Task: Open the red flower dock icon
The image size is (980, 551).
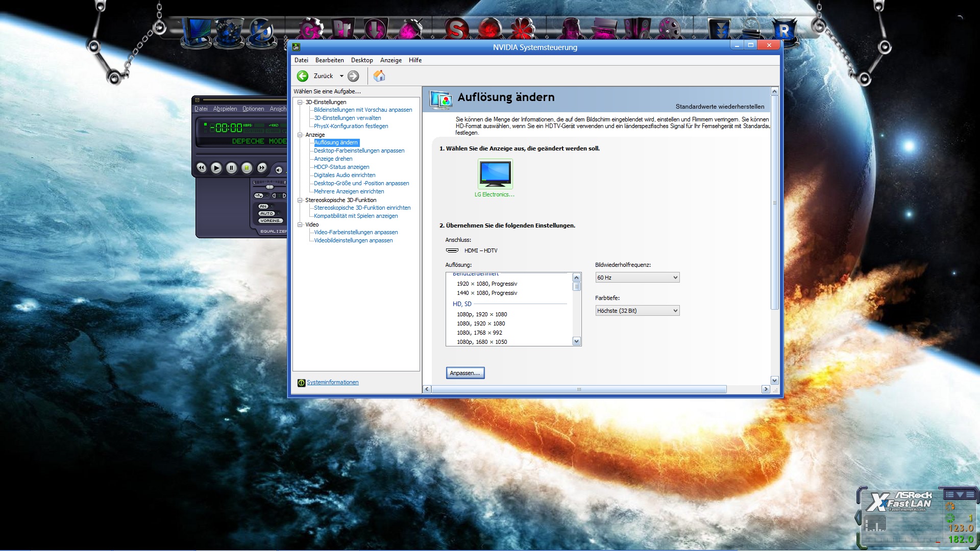Action: (523, 29)
